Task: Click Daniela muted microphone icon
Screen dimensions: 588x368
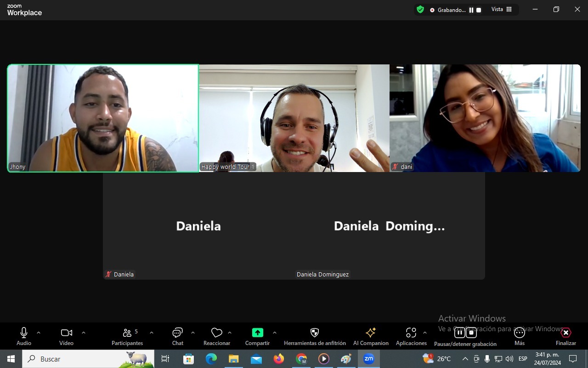Action: tap(108, 274)
